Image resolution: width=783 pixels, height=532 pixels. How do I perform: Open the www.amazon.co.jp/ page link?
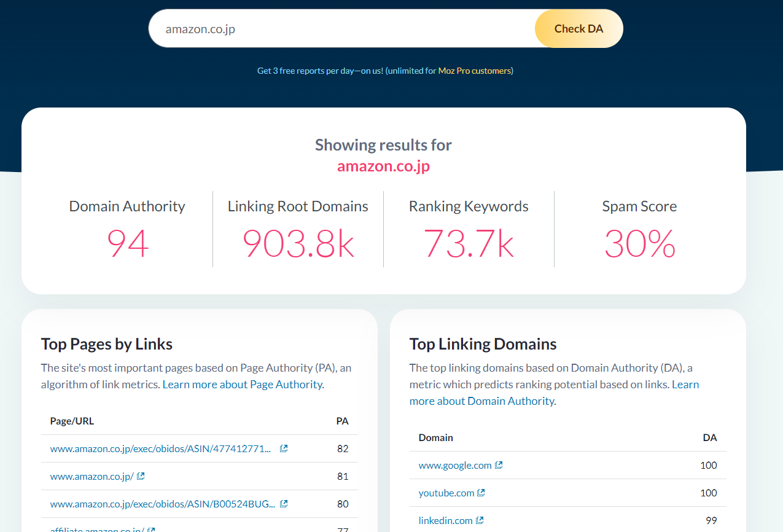click(x=92, y=476)
